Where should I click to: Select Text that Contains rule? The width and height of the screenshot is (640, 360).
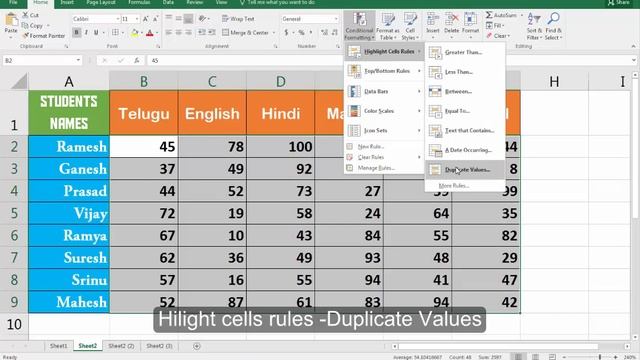[x=464, y=131]
